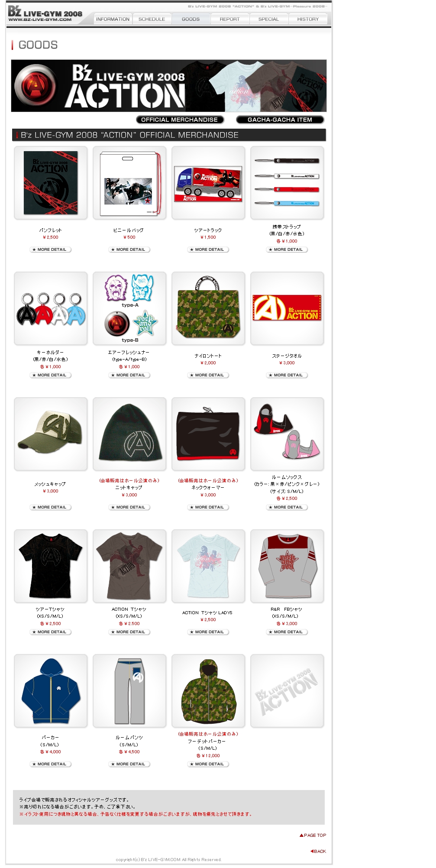This screenshot has height=868, width=436.
Task: Open the blue parka hoodie image
Action: pyautogui.click(x=51, y=691)
